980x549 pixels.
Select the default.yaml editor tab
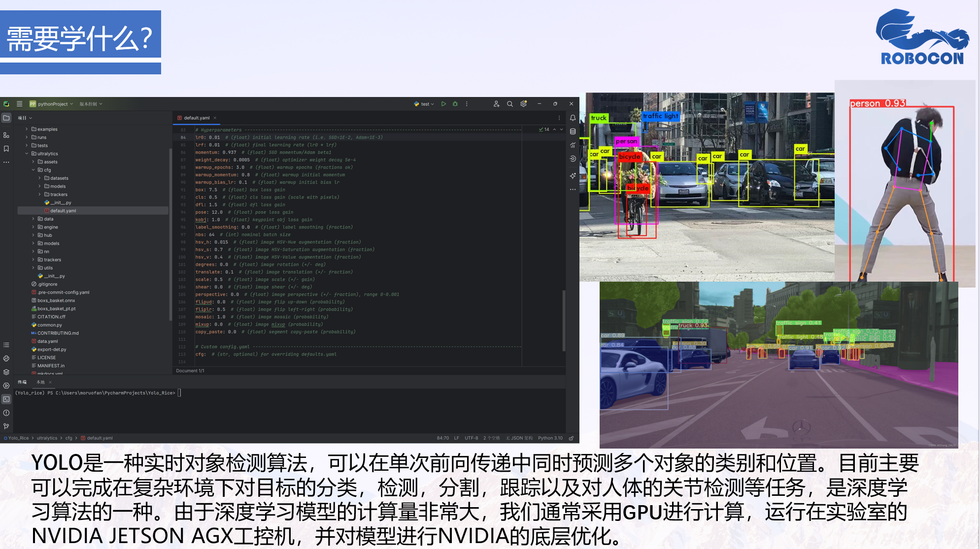pos(197,118)
